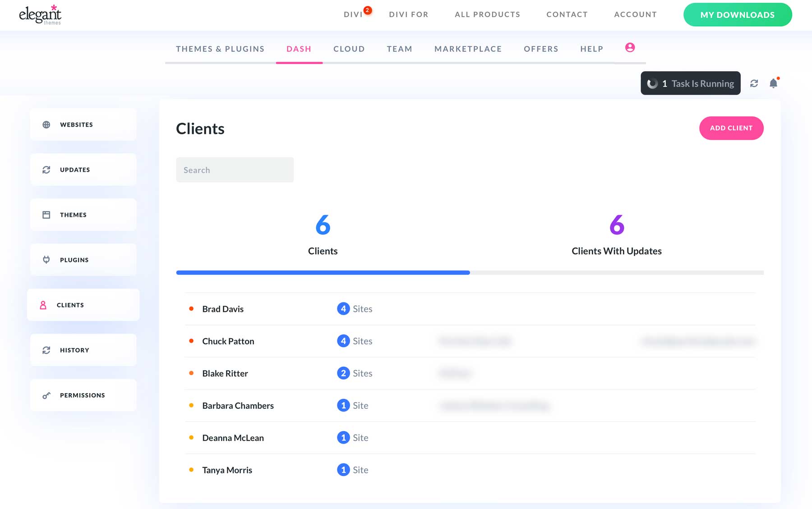Screen dimensions: 812x509
Task: Open the Brad Davis client row
Action: coord(470,309)
